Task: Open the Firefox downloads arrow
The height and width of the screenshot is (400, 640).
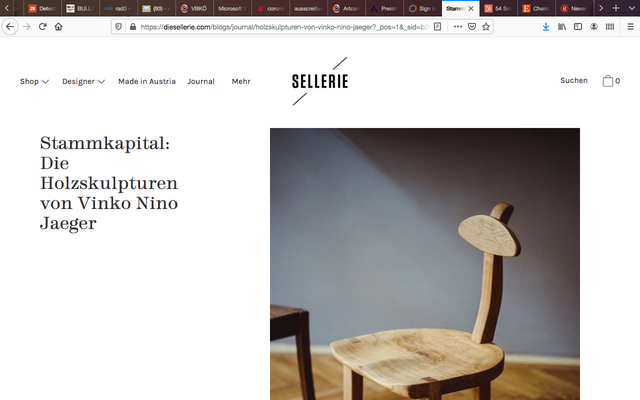Action: pos(546,27)
